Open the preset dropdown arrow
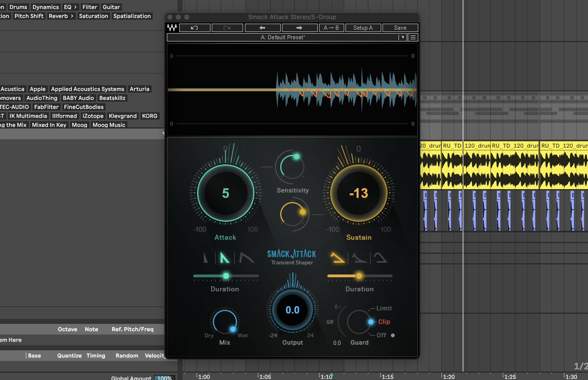588x380 pixels. coord(402,37)
